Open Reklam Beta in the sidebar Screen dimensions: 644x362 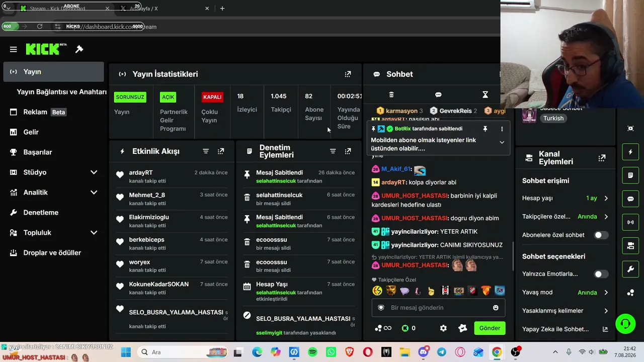tap(53, 112)
